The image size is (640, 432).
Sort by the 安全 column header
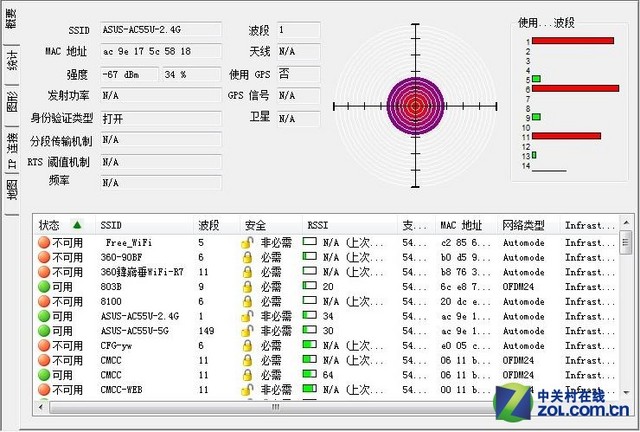[271, 225]
